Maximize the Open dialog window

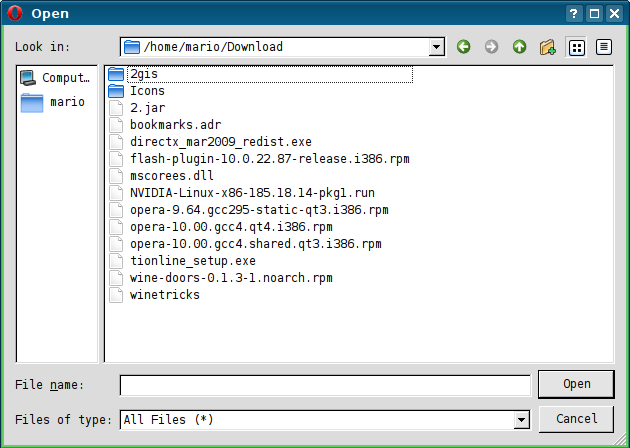594,14
